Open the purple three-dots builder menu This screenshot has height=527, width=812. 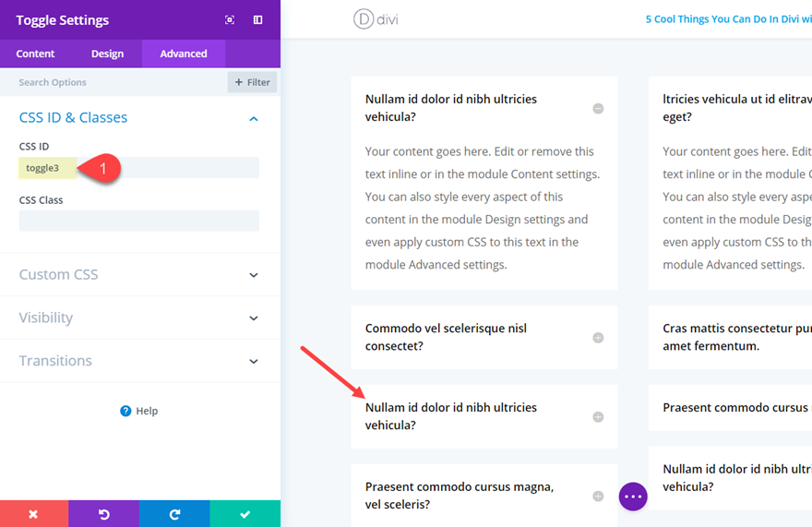click(x=633, y=496)
